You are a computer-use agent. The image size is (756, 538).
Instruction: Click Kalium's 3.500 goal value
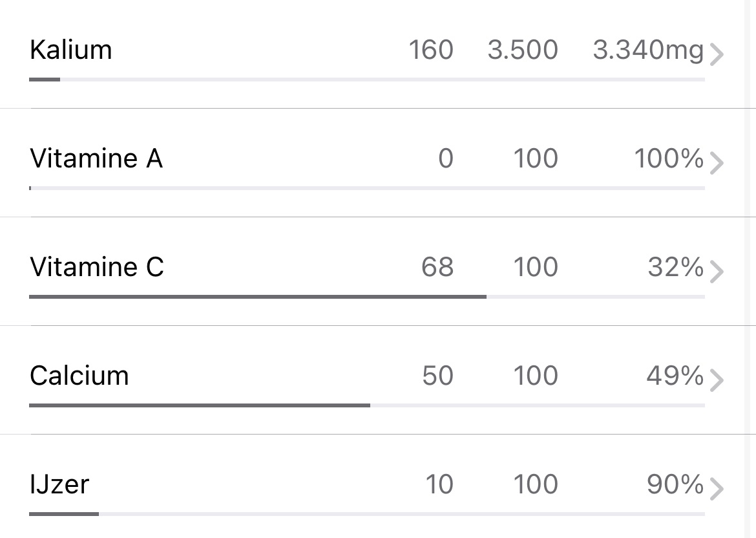(x=523, y=50)
